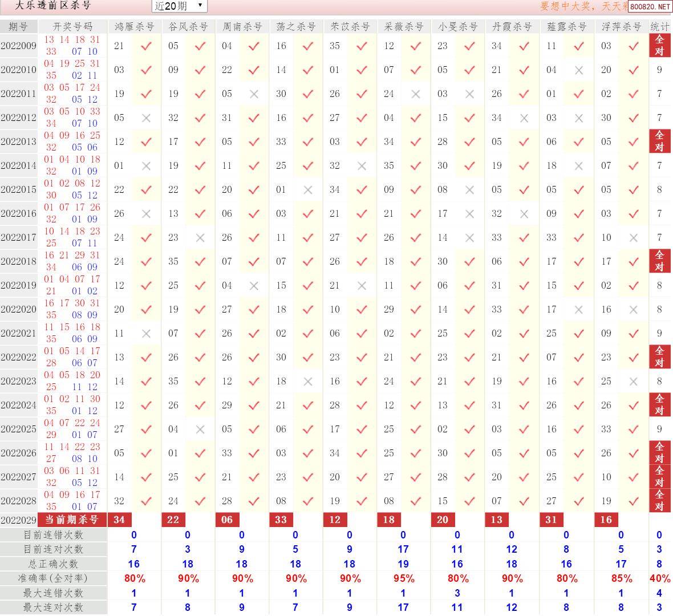Click 芣苡 gray X mark in row 2022014

point(362,166)
